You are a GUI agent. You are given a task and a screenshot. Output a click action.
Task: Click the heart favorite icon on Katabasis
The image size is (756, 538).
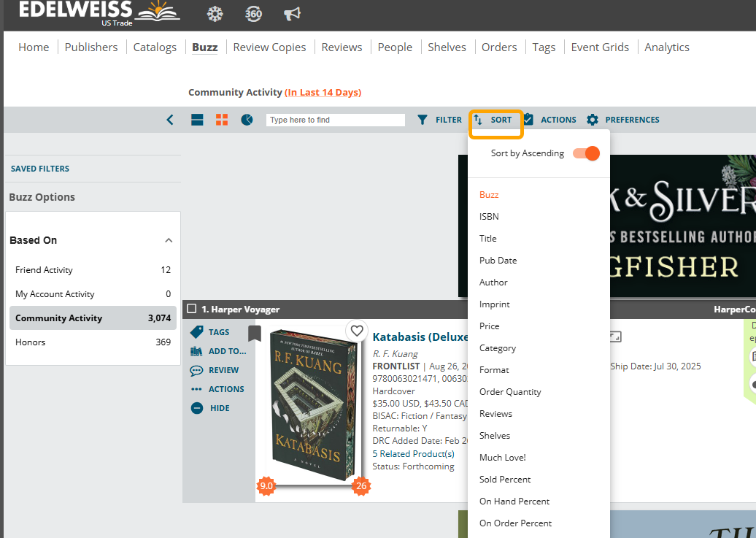357,331
